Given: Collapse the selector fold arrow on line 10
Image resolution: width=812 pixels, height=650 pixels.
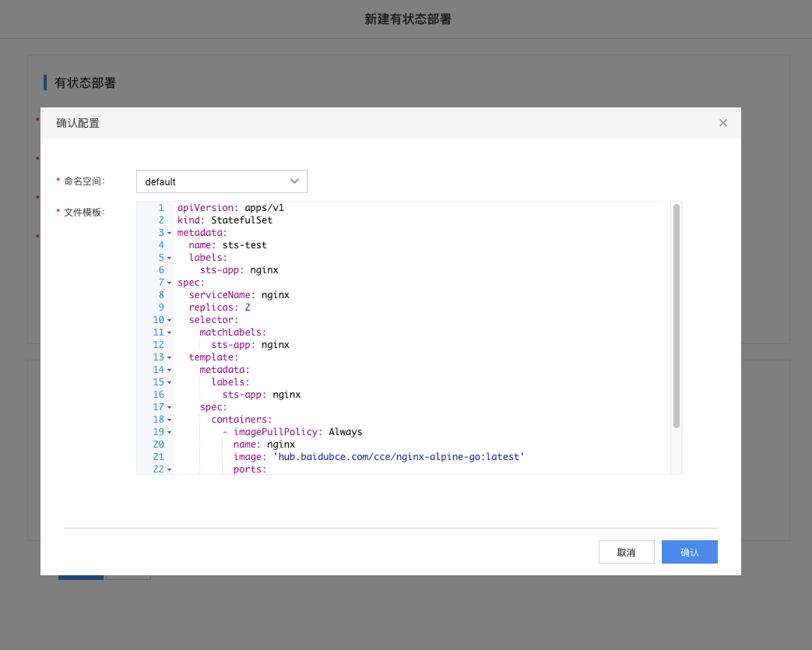Looking at the screenshot, I should pos(170,320).
